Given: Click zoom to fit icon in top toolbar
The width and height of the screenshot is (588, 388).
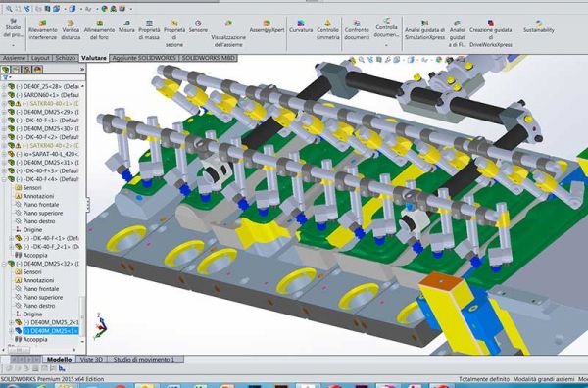Looking at the screenshot, I should [9, 8].
